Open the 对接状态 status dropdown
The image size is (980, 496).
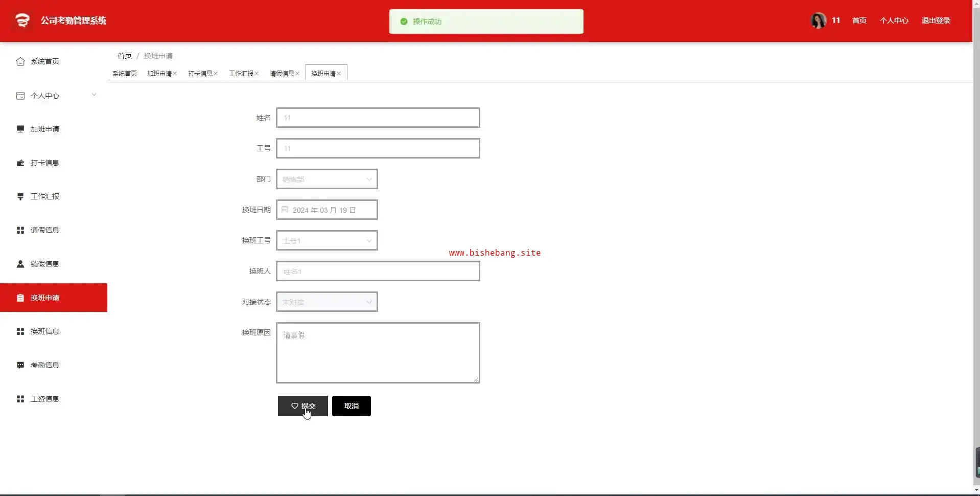(327, 302)
